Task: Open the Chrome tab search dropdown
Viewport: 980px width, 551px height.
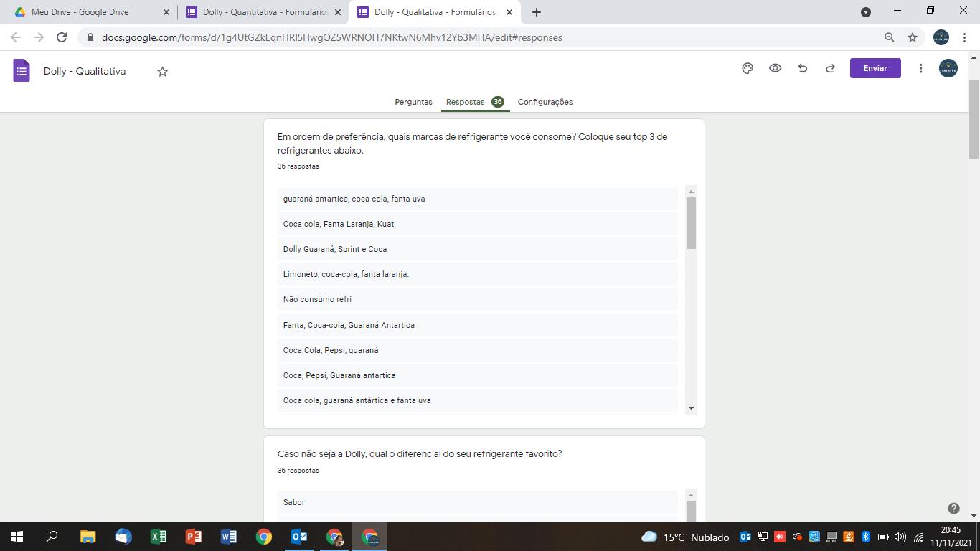Action: click(x=866, y=11)
